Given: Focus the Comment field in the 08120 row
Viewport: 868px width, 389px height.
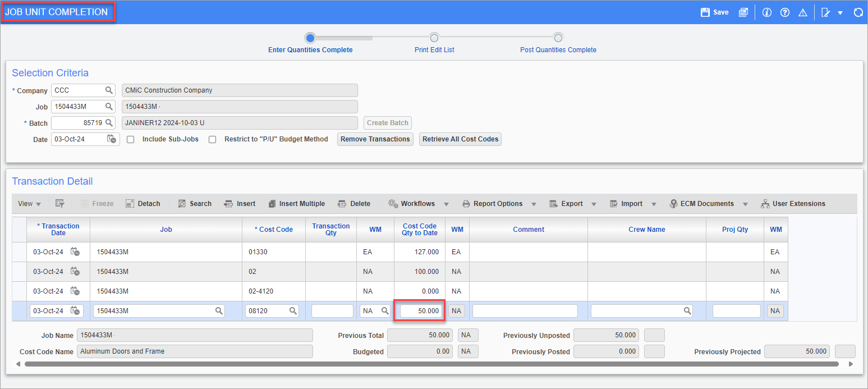Looking at the screenshot, I should click(x=525, y=311).
